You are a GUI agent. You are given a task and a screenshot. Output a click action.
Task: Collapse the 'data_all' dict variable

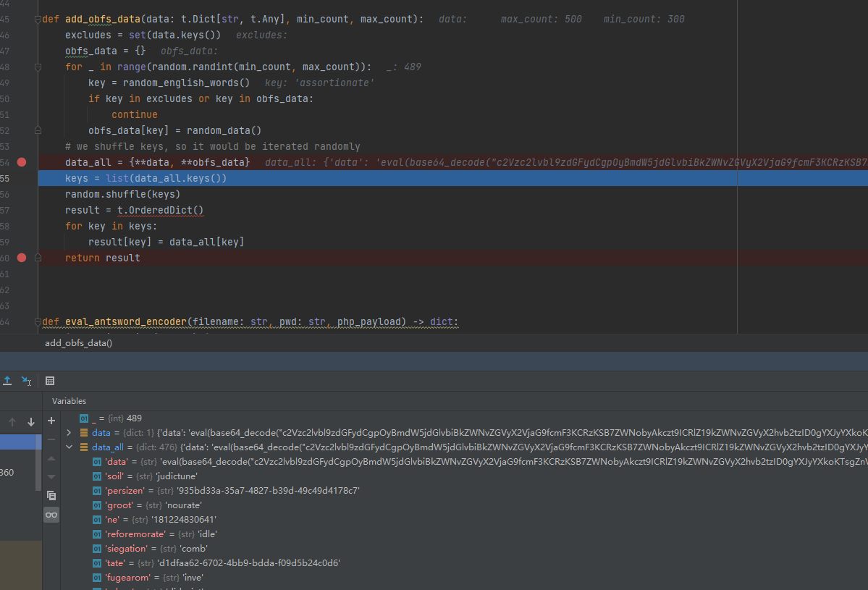(69, 447)
